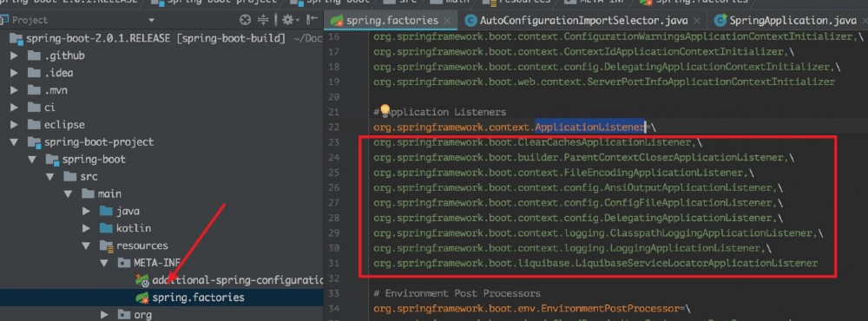Collapse all project tree nodes
The height and width of the screenshot is (321, 868).
tap(264, 21)
